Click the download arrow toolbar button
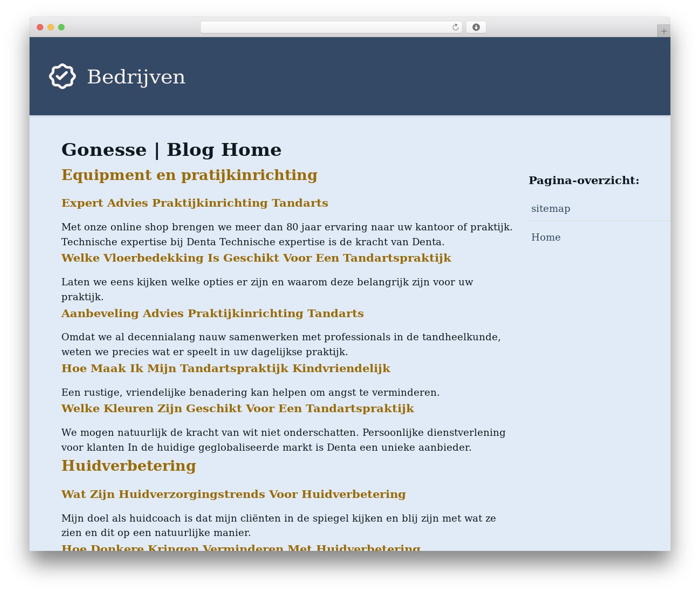The width and height of the screenshot is (700, 593). [x=476, y=27]
